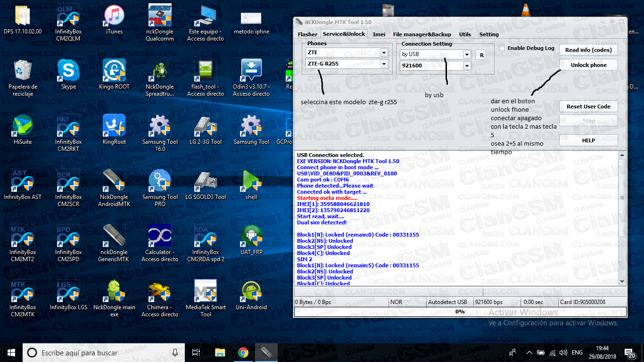Open the Windows Start menu

pyautogui.click(x=11, y=353)
